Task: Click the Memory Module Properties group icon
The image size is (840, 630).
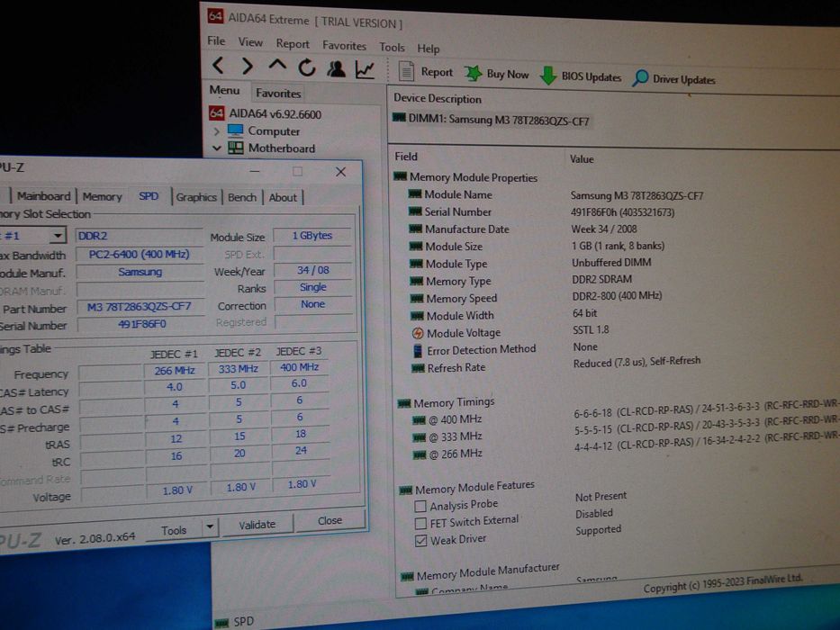Action: point(400,176)
